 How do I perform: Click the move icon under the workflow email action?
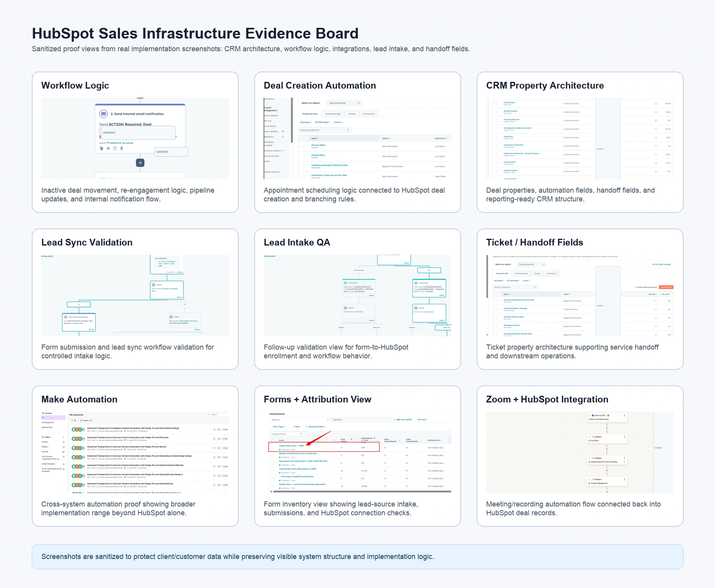(x=108, y=148)
